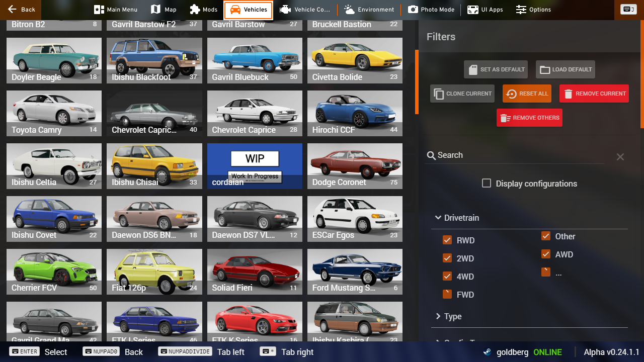The width and height of the screenshot is (644, 362).
Task: Open the Environment tab
Action: click(x=369, y=10)
